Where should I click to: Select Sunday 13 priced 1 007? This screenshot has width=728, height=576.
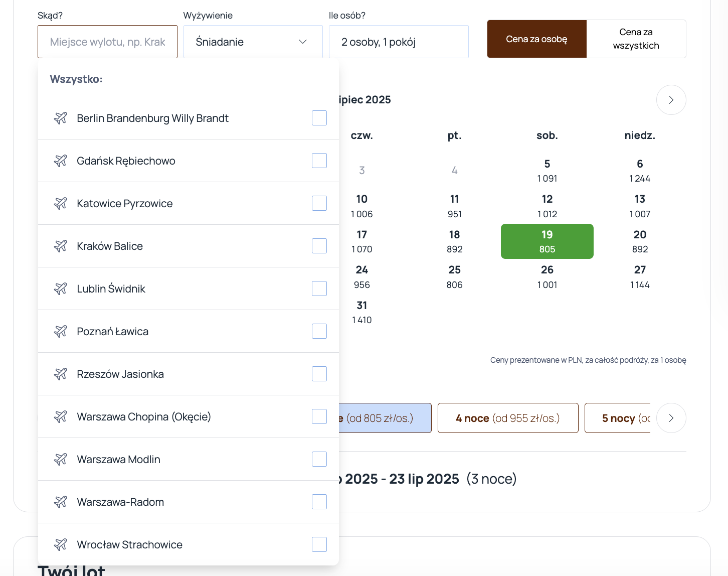tap(640, 206)
